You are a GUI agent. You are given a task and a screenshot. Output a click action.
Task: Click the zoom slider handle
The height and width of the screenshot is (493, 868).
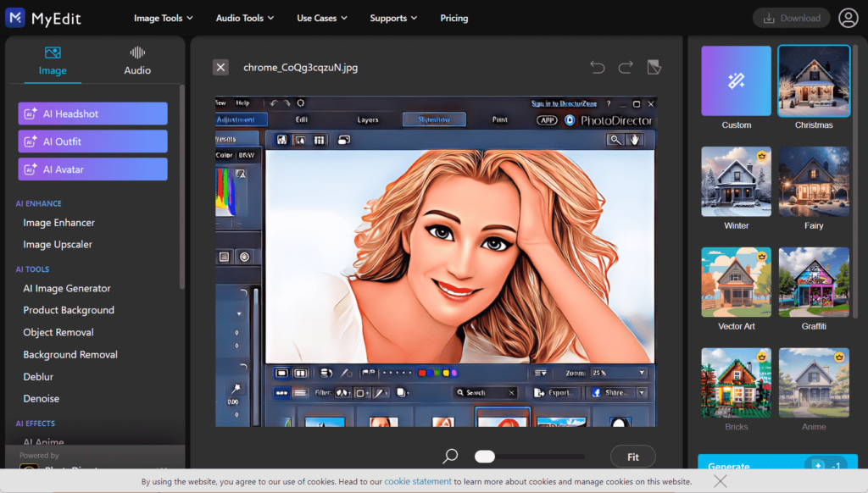[485, 457]
